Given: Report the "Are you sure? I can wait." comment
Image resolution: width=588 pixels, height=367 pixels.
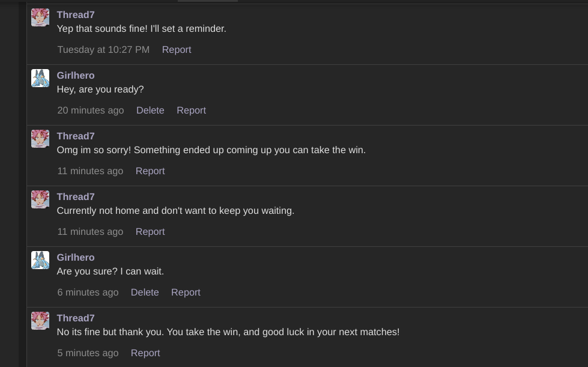Looking at the screenshot, I should coord(186,293).
